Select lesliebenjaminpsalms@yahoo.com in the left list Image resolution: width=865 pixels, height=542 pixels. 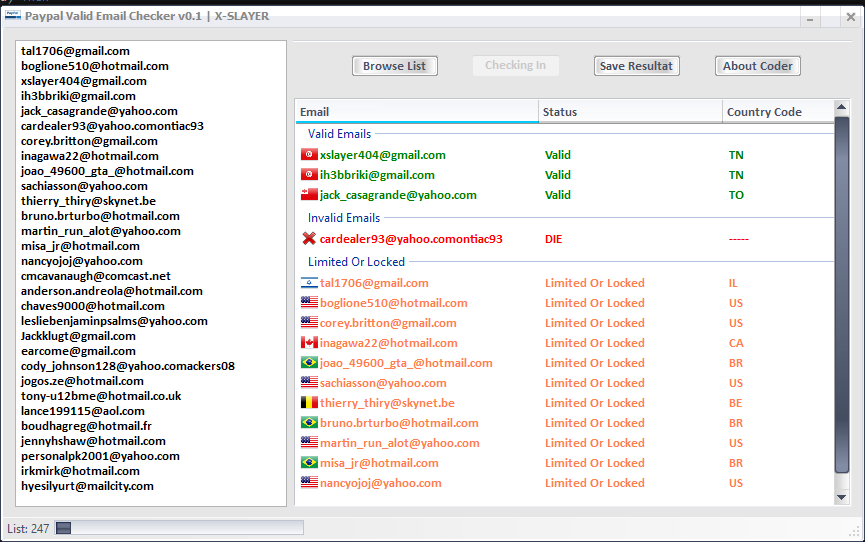click(x=114, y=321)
